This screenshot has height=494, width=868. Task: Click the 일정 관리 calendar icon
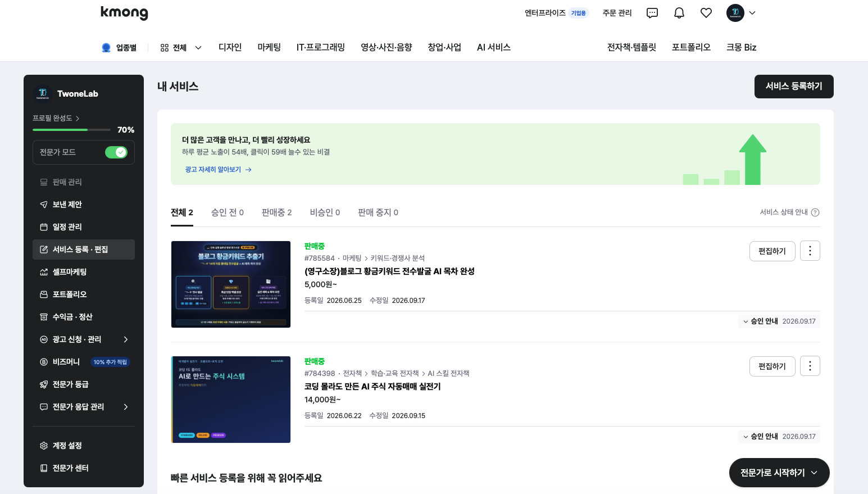point(44,227)
